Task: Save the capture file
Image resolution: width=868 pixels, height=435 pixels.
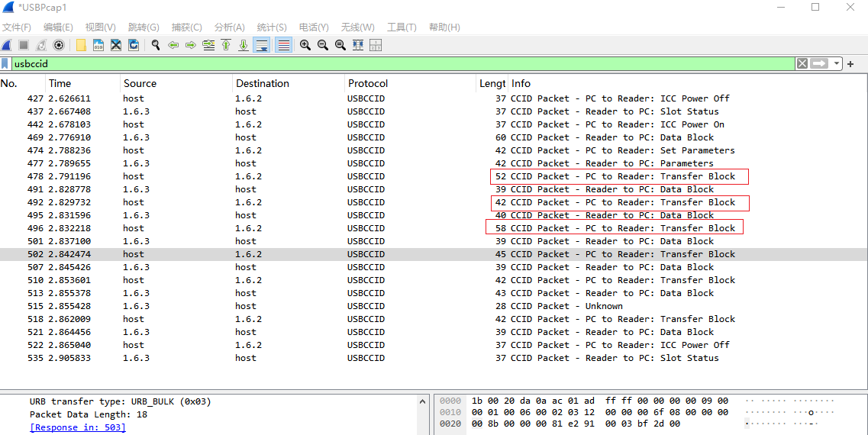Action: [98, 45]
